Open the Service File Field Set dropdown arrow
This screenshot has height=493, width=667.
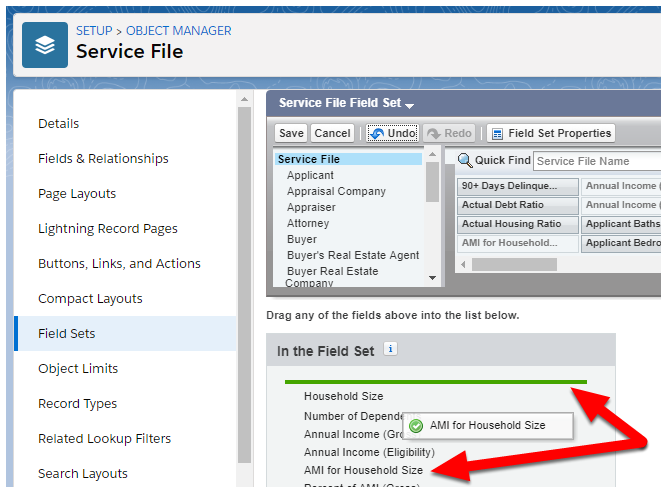(x=409, y=105)
